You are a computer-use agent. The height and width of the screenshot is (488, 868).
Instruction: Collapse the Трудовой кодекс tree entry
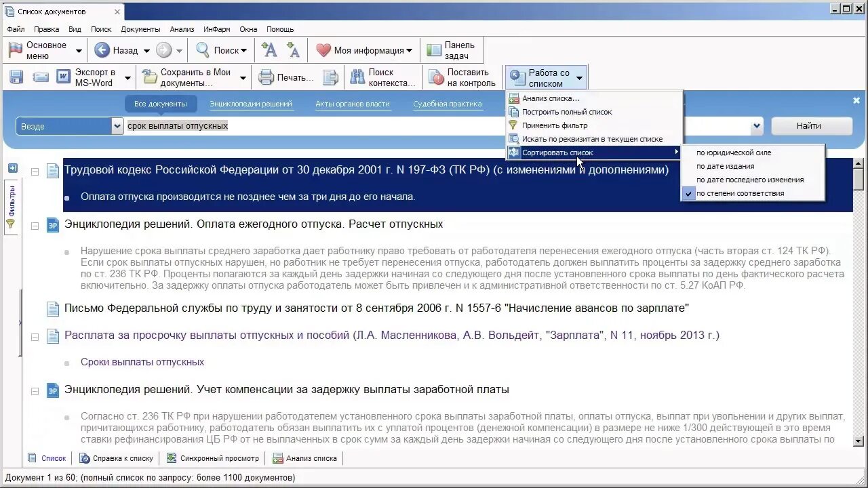(x=35, y=171)
